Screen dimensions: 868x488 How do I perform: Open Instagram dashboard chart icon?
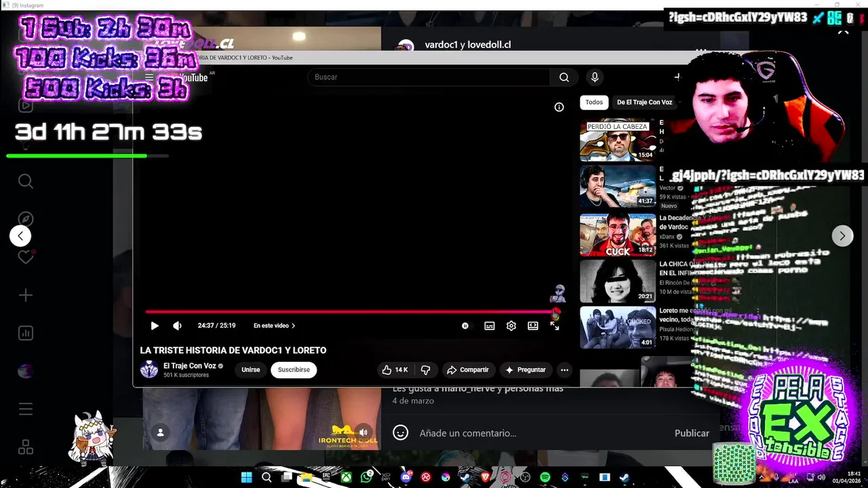[26, 333]
